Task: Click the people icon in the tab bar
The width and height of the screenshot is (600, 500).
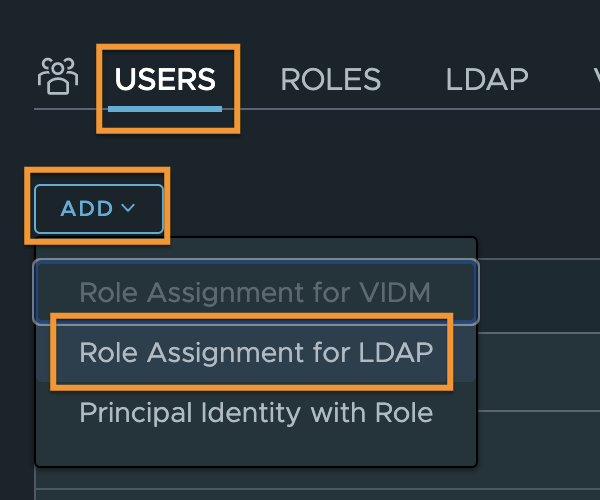Action: click(58, 76)
